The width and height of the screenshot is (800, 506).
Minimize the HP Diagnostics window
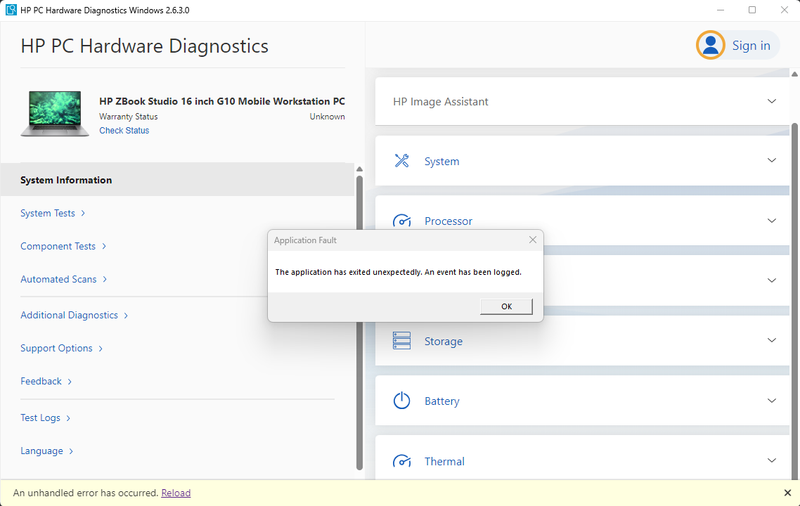tap(720, 10)
